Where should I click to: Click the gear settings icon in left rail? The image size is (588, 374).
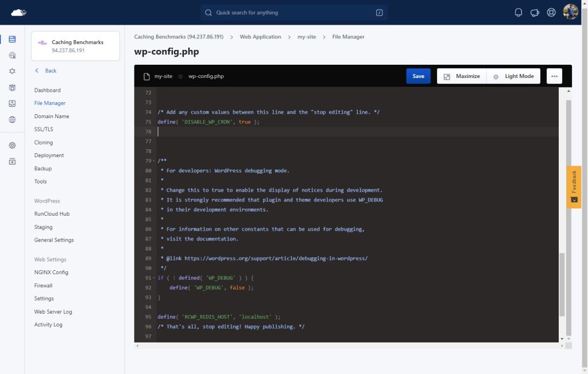click(13, 145)
